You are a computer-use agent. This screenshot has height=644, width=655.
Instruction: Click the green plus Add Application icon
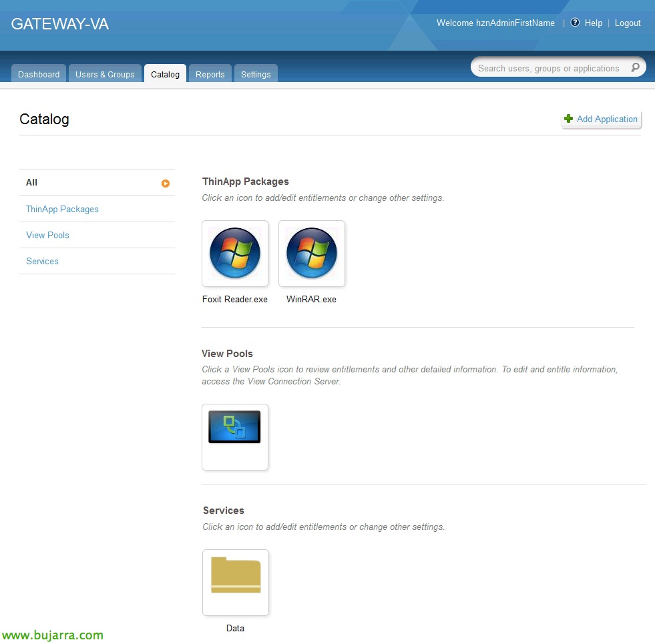click(x=568, y=119)
